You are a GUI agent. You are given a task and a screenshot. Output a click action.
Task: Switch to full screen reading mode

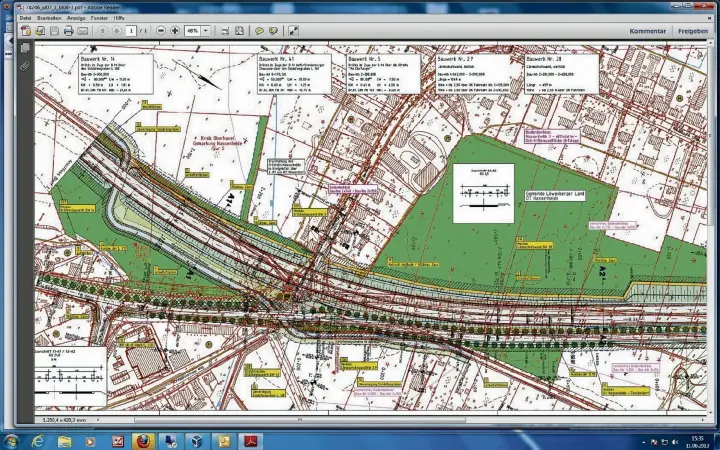(x=292, y=31)
